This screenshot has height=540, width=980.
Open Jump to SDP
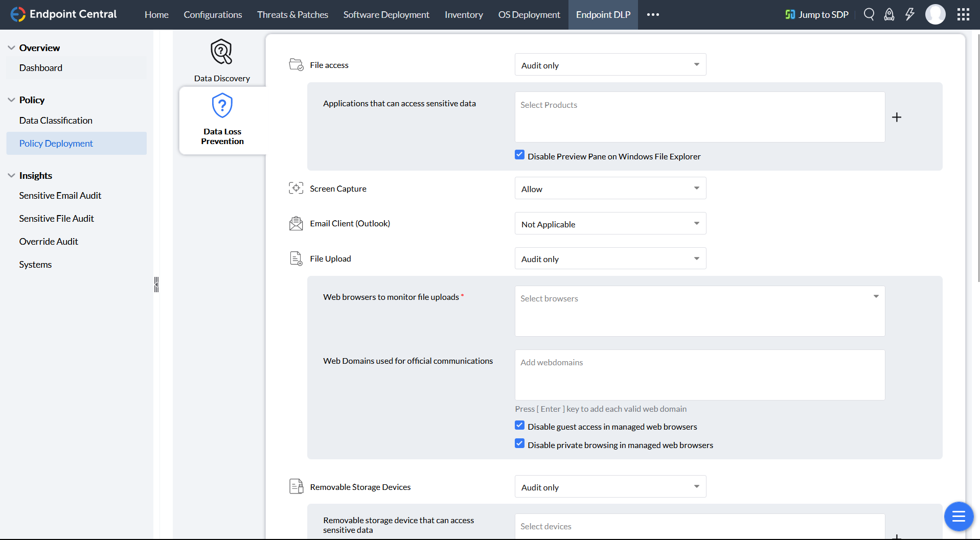click(816, 14)
